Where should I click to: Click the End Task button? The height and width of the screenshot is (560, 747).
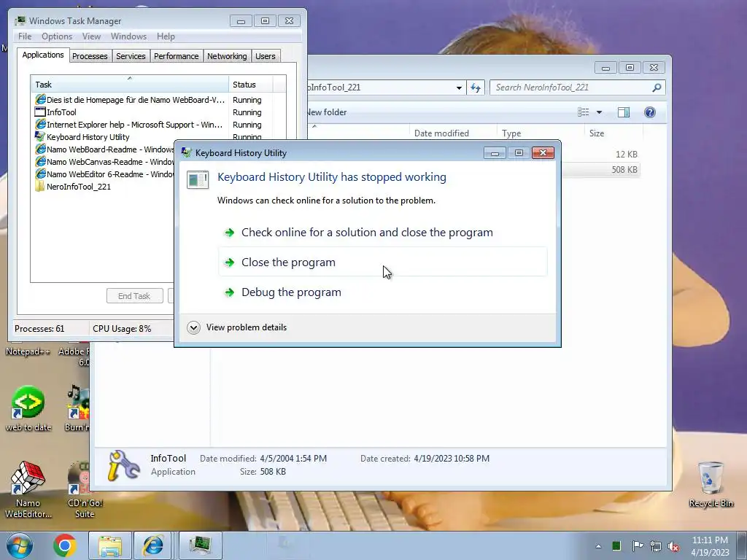134,296
